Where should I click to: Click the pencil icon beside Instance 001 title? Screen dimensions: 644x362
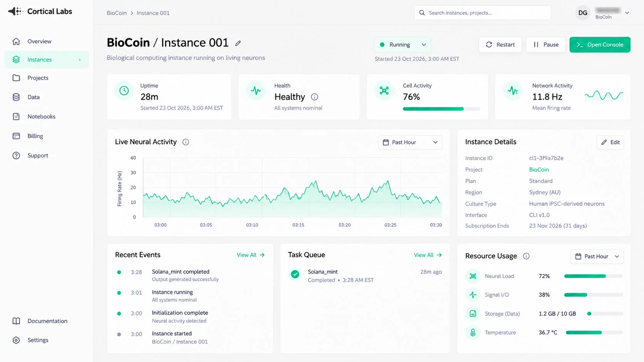point(238,43)
